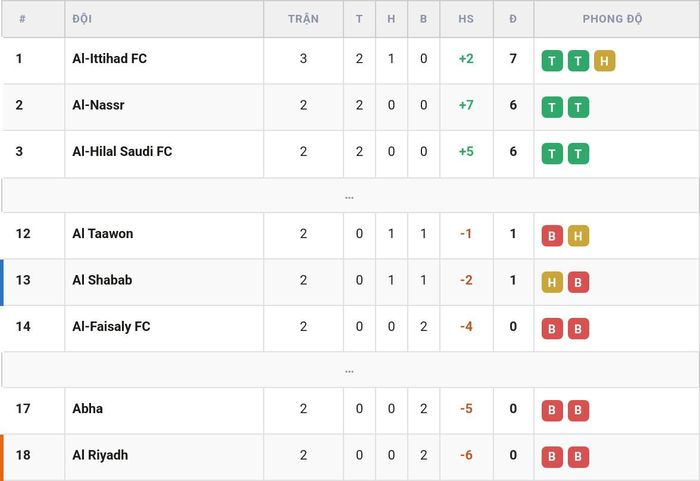Open the Al-Nassr team link
Image resolution: width=700 pixels, height=481 pixels.
point(98,105)
